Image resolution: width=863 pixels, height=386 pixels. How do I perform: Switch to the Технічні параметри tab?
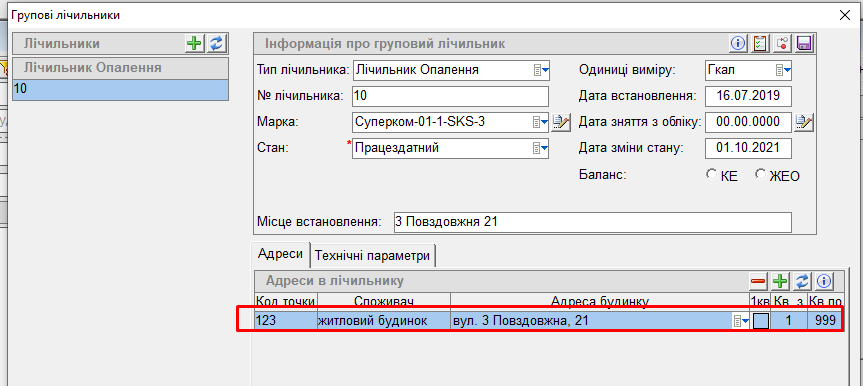click(x=373, y=255)
